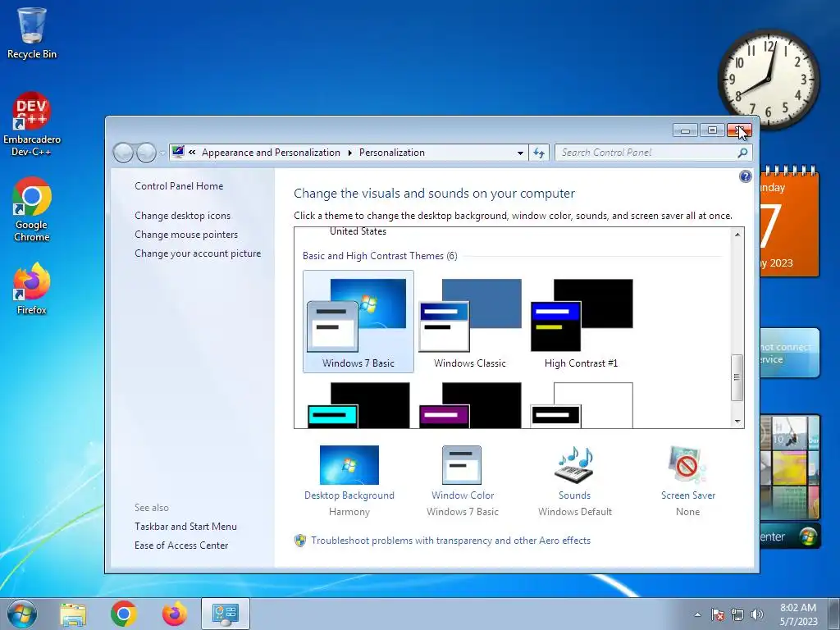Click the breadcrumb double chevron
The width and height of the screenshot is (840, 630).
(192, 153)
